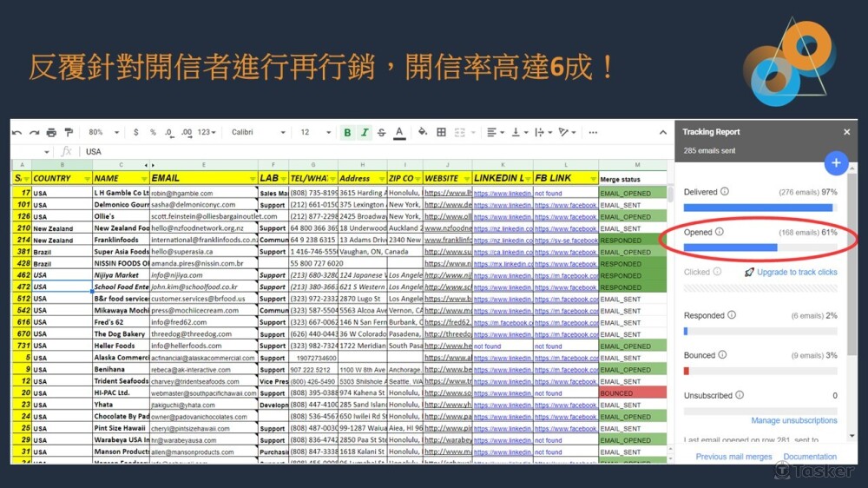Open the LAB column filter
868x488 pixels.
click(x=284, y=179)
